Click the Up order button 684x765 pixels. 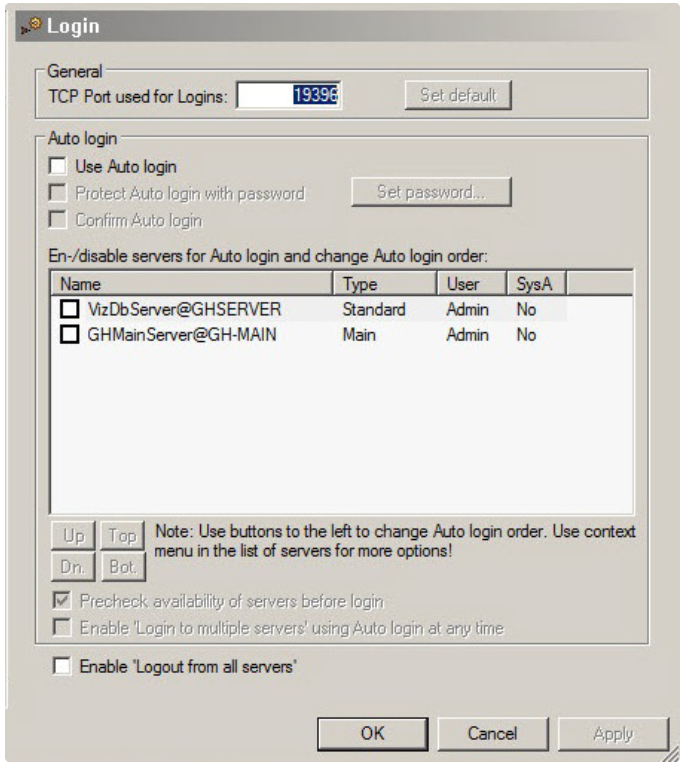click(74, 536)
